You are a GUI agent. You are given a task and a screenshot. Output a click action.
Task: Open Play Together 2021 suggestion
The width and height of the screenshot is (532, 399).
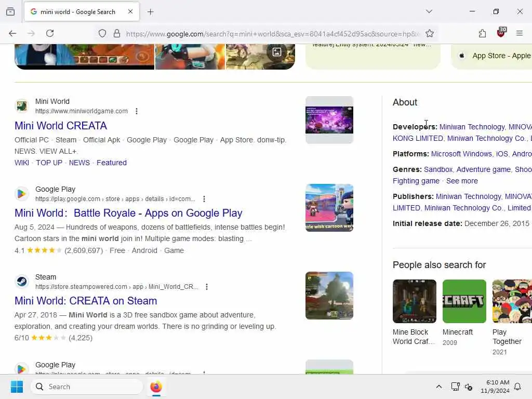pyautogui.click(x=512, y=317)
